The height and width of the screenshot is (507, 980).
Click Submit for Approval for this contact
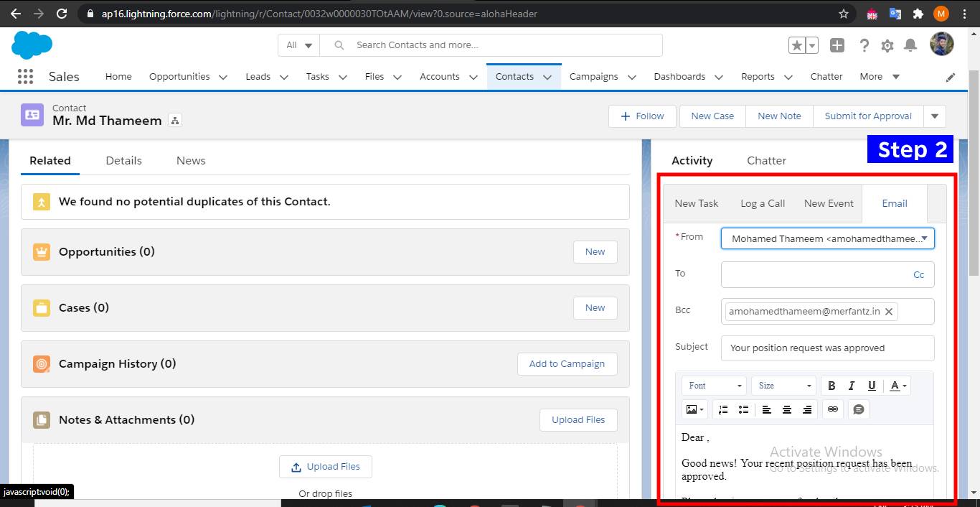[868, 116]
